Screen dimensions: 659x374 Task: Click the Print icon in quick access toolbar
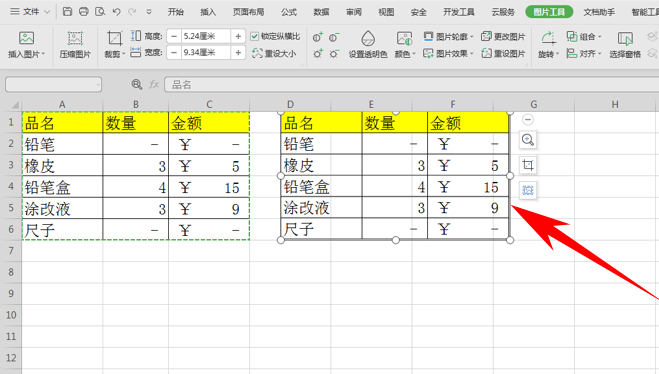coord(84,12)
